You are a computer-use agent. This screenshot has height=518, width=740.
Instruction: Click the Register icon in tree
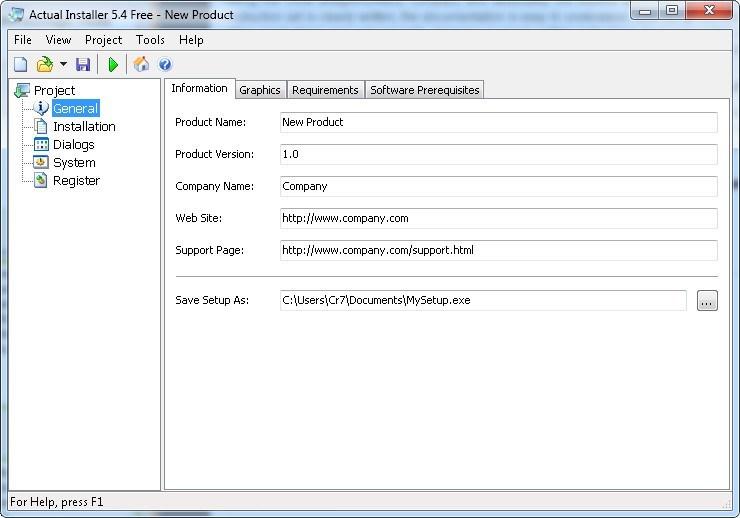[41, 180]
